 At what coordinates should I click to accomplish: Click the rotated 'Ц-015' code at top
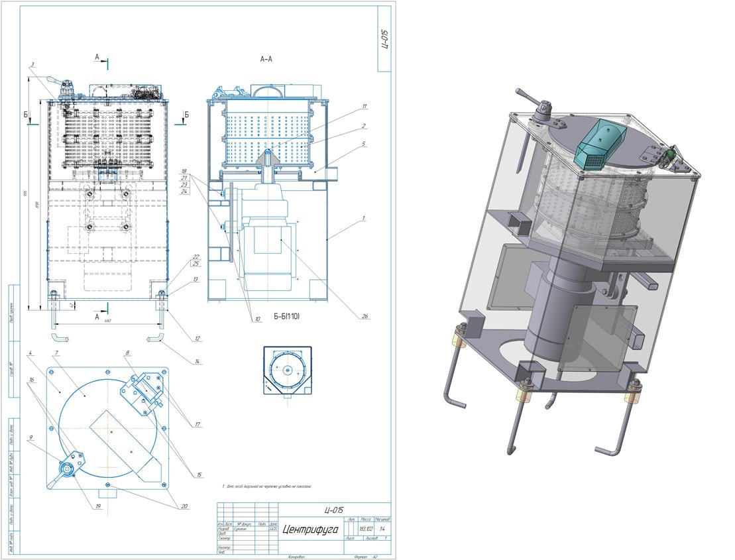[384, 39]
